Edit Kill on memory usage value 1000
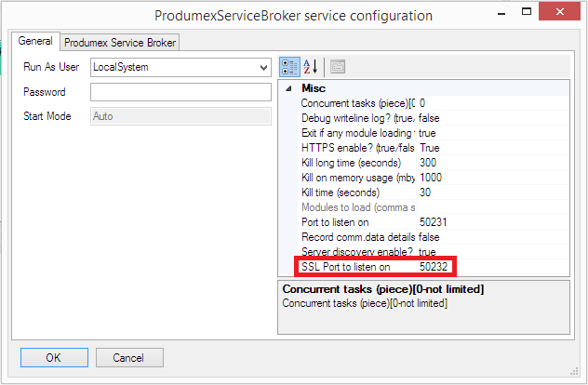The image size is (588, 385). pos(492,178)
